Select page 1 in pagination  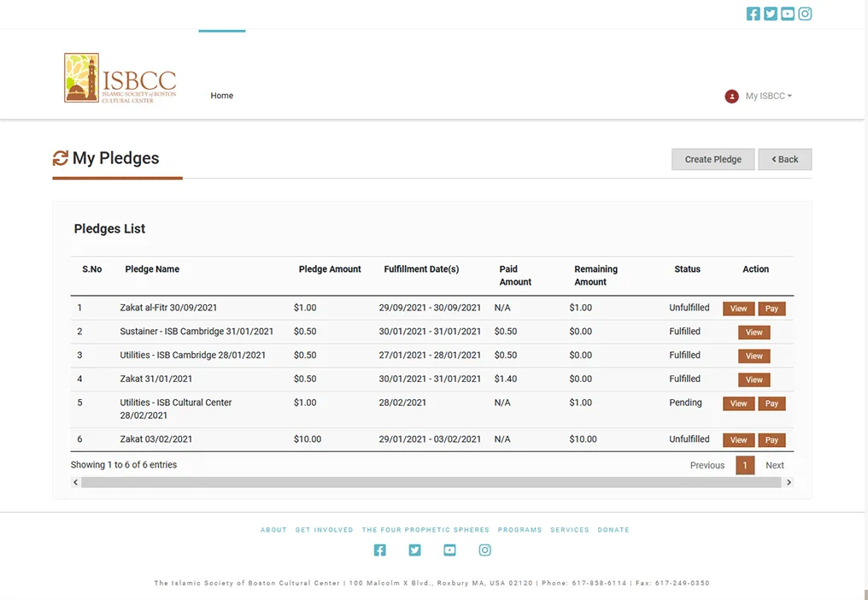745,465
